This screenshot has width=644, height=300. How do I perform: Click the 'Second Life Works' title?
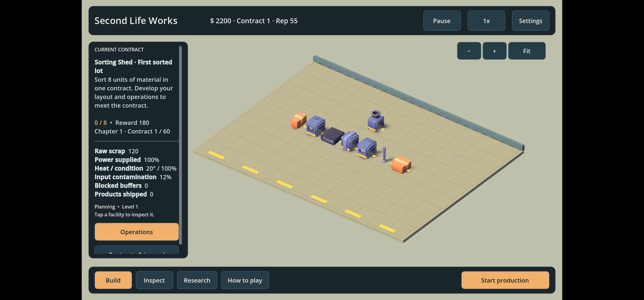(x=136, y=21)
